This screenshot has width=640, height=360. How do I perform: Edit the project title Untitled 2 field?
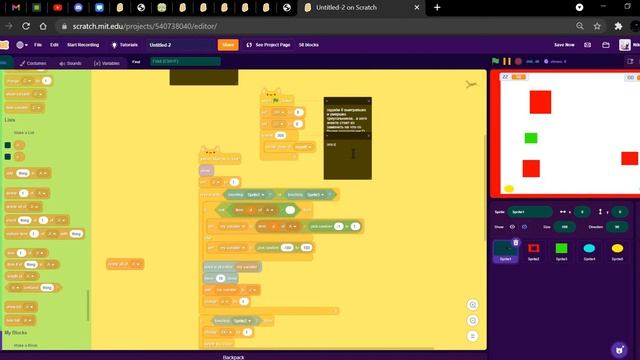[180, 45]
